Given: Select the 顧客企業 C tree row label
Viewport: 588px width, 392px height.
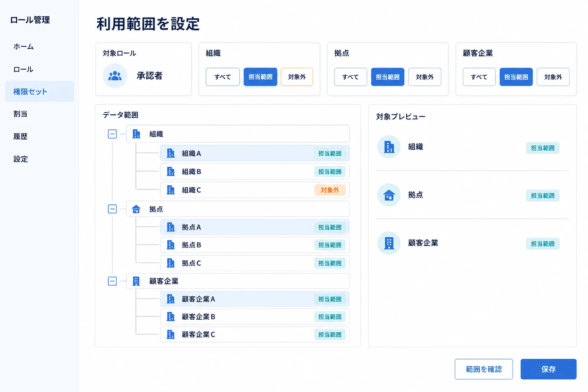Looking at the screenshot, I should coord(198,334).
